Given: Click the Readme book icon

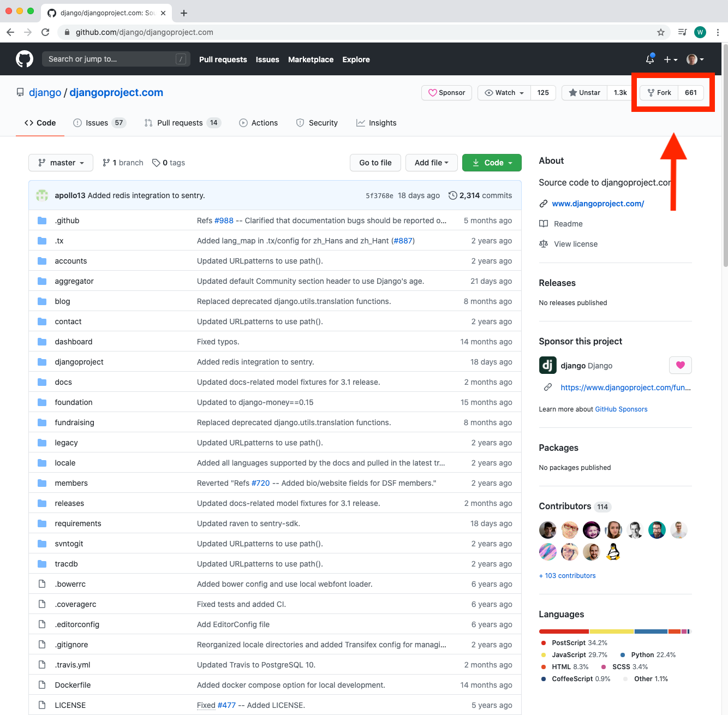Looking at the screenshot, I should pos(544,224).
